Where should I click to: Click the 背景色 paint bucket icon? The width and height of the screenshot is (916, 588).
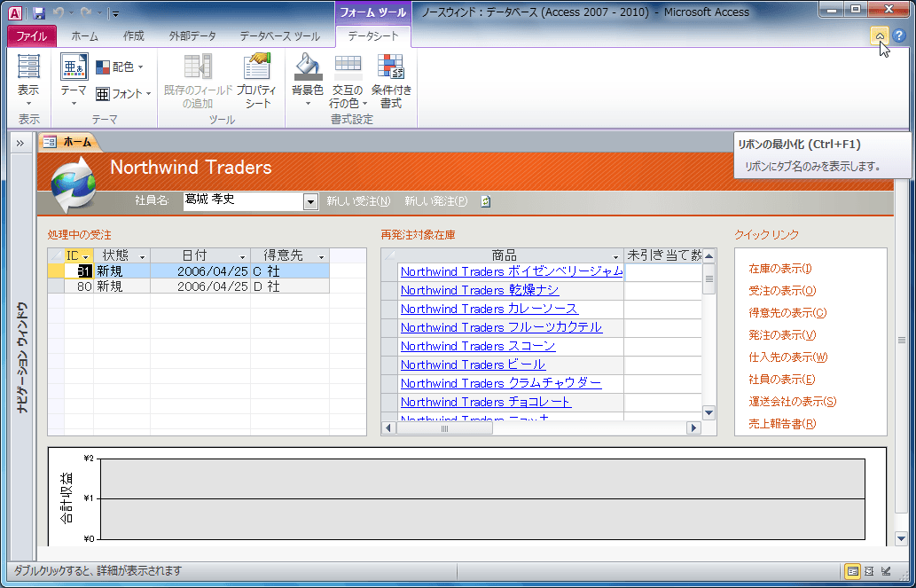[x=308, y=67]
